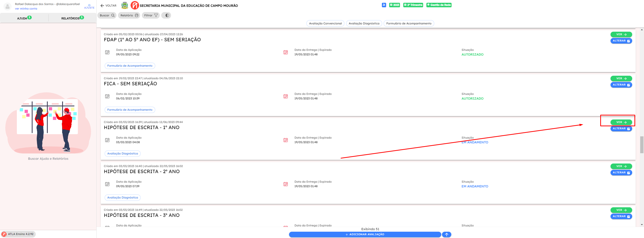Select the Gestão de Rede badge
Viewport: 644px width, 238px height.
439,5
